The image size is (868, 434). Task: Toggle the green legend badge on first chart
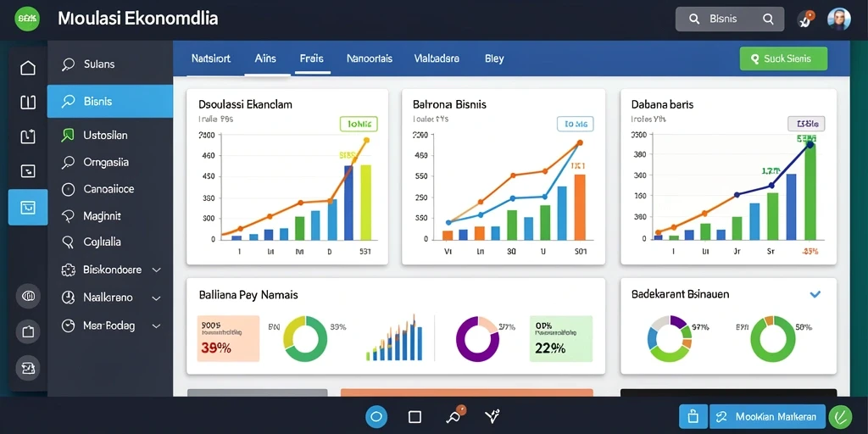tap(359, 124)
